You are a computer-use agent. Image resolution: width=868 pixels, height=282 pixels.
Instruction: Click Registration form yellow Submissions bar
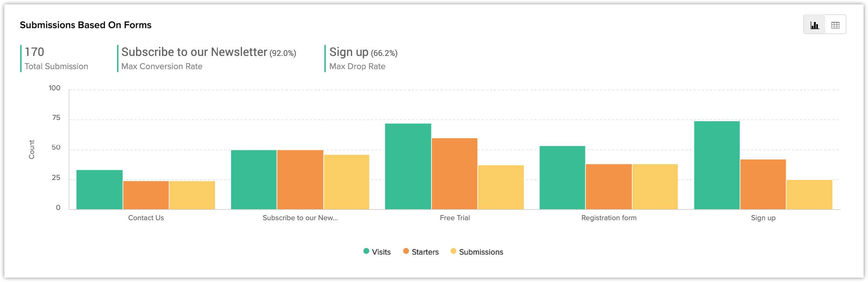pyautogui.click(x=655, y=187)
